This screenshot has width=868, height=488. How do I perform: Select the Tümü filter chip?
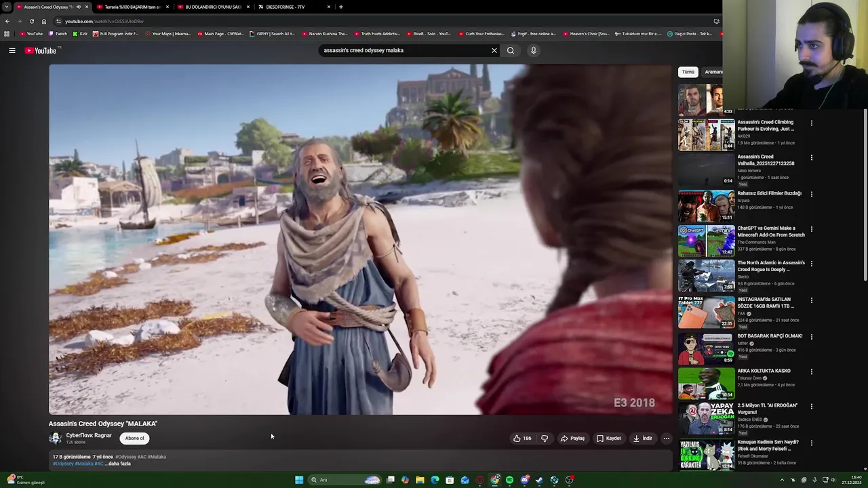point(688,72)
